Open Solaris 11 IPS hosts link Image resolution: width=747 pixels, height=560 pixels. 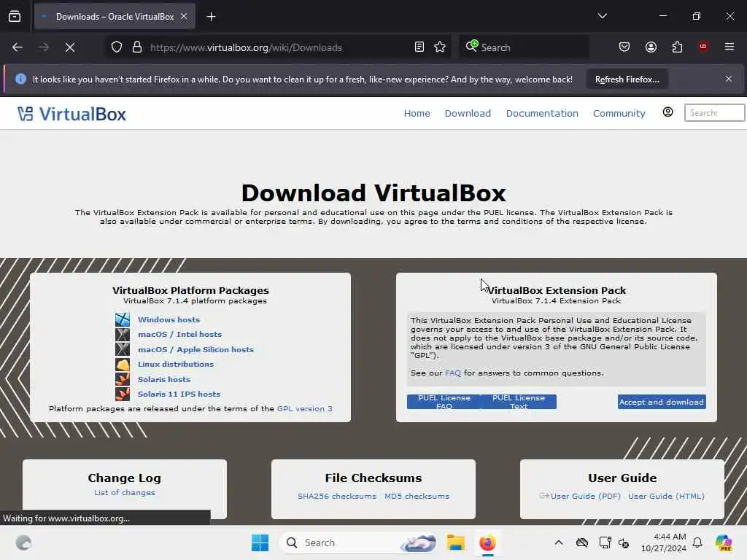pyautogui.click(x=179, y=394)
